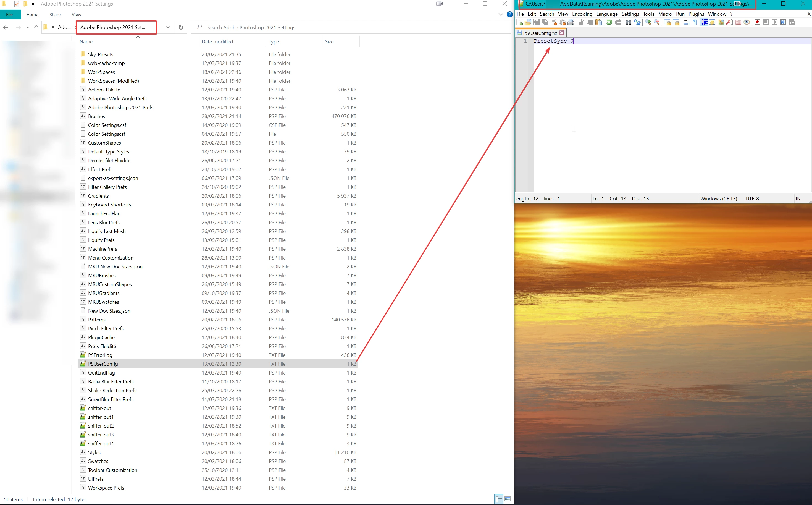
Task: Toggle Show All Characters pilcrow icon
Action: pos(695,22)
